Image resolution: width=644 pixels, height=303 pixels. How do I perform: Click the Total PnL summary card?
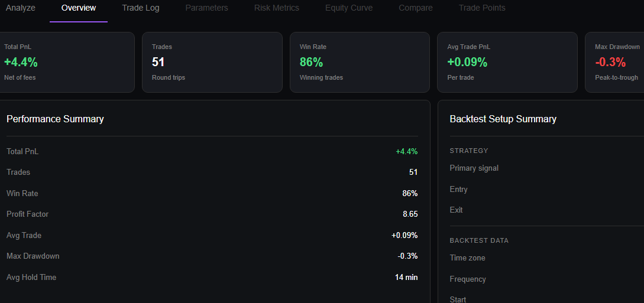click(x=67, y=63)
